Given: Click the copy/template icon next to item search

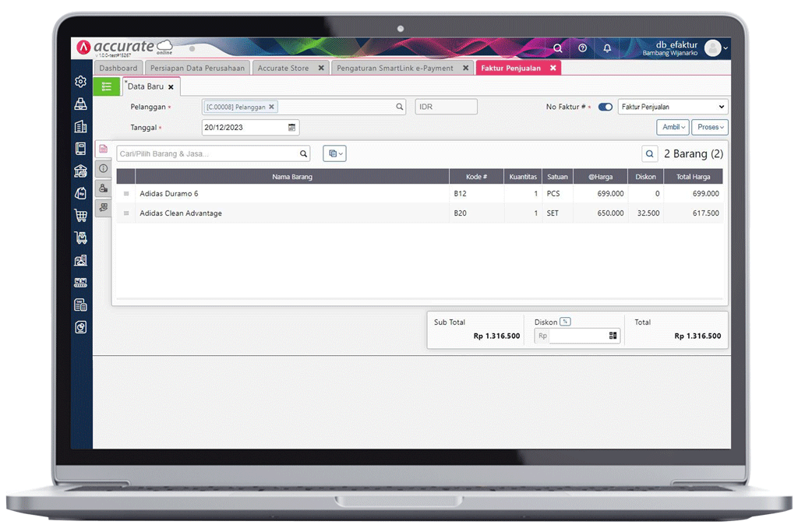Looking at the screenshot, I should pos(334,153).
